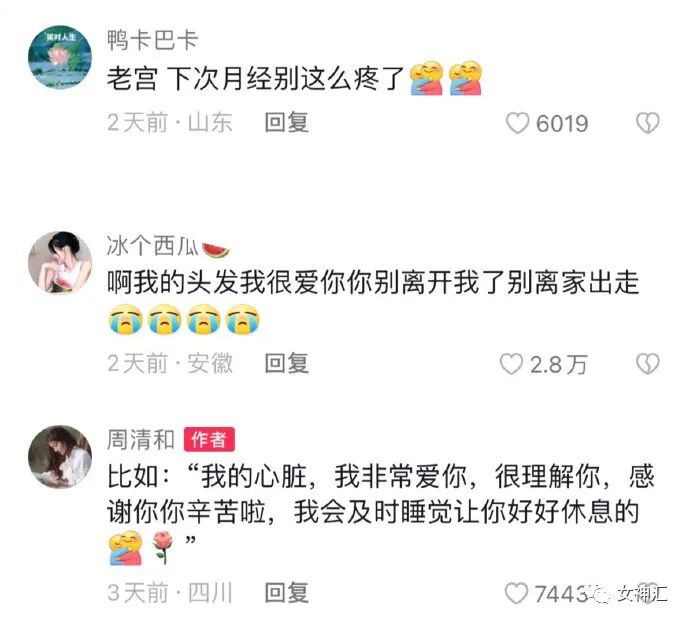690x624 pixels.
Task: Open username 鸭卡巴卡
Action: click(x=152, y=40)
